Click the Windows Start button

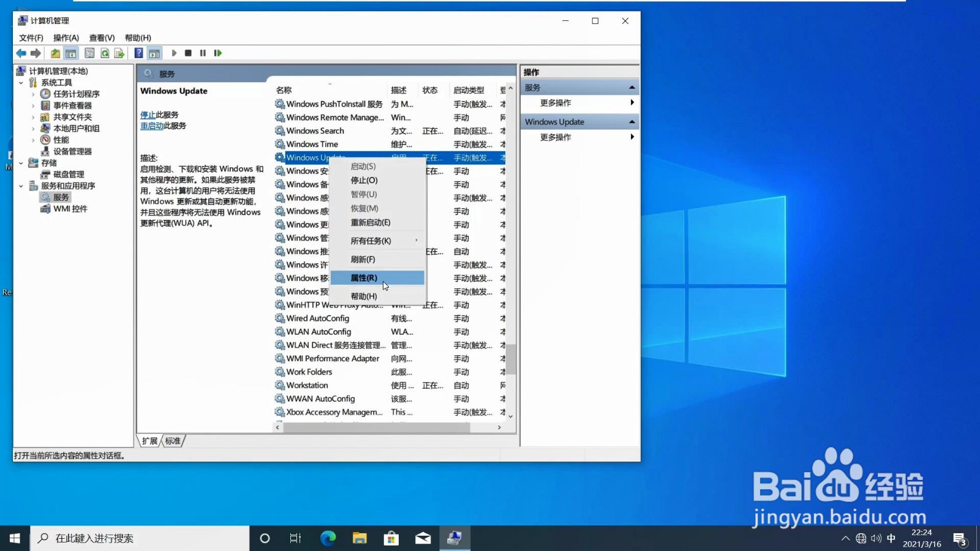(x=15, y=538)
